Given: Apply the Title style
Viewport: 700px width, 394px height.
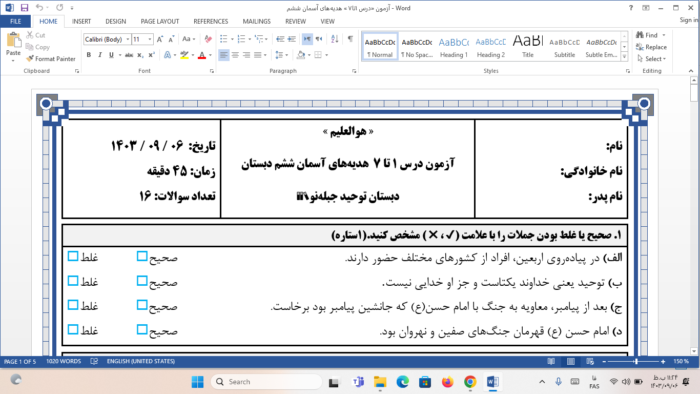Looking at the screenshot, I should tap(528, 46).
